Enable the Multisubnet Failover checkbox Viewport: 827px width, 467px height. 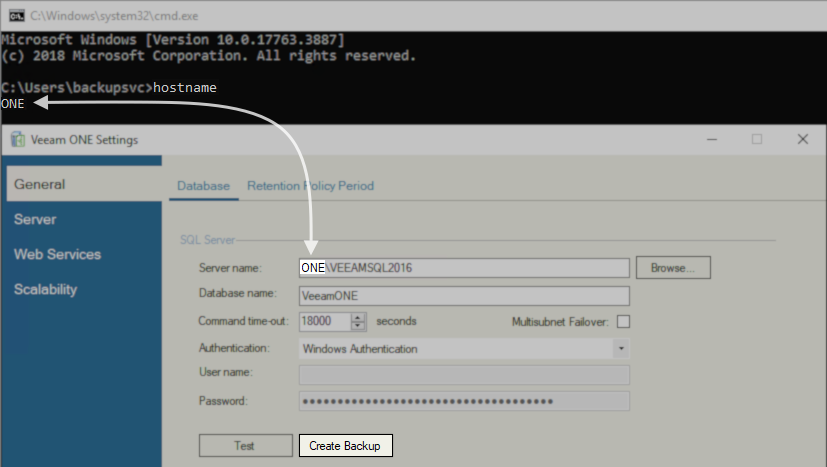click(x=624, y=322)
